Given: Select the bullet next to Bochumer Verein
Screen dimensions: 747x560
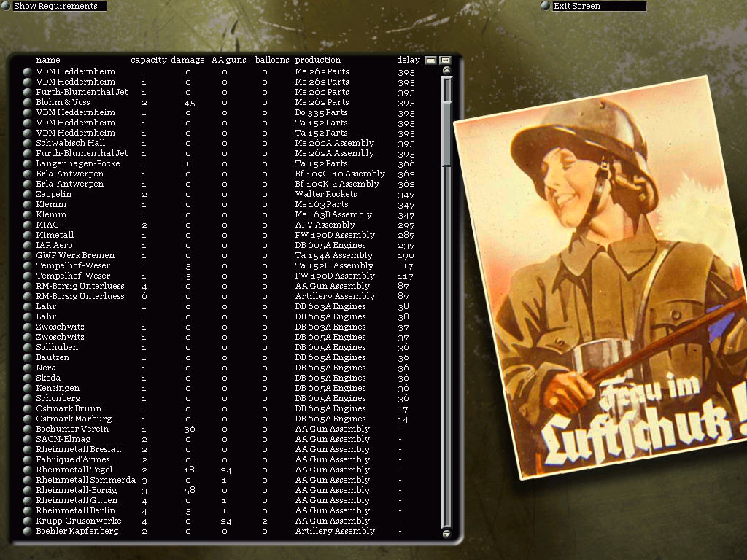Looking at the screenshot, I should pos(28,429).
